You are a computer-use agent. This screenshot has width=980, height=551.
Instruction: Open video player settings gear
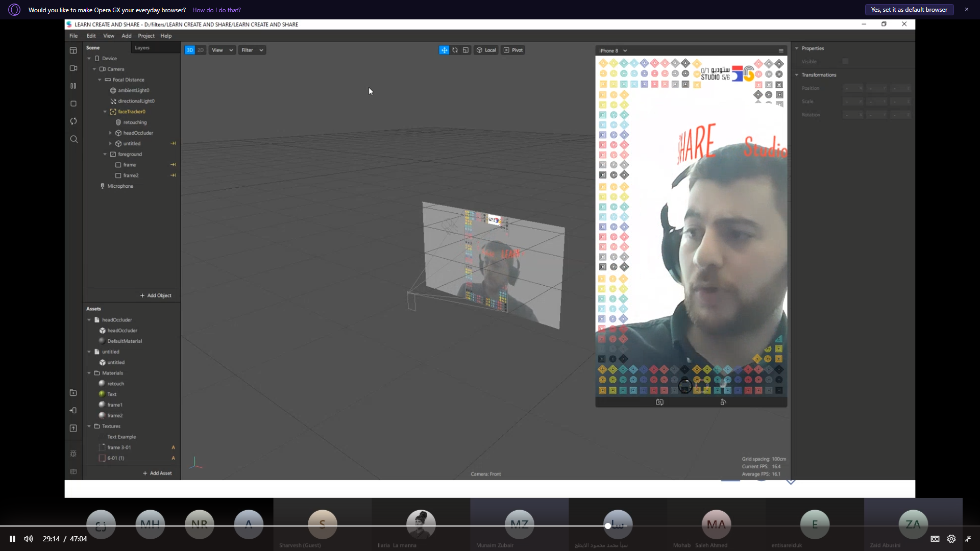point(951,539)
